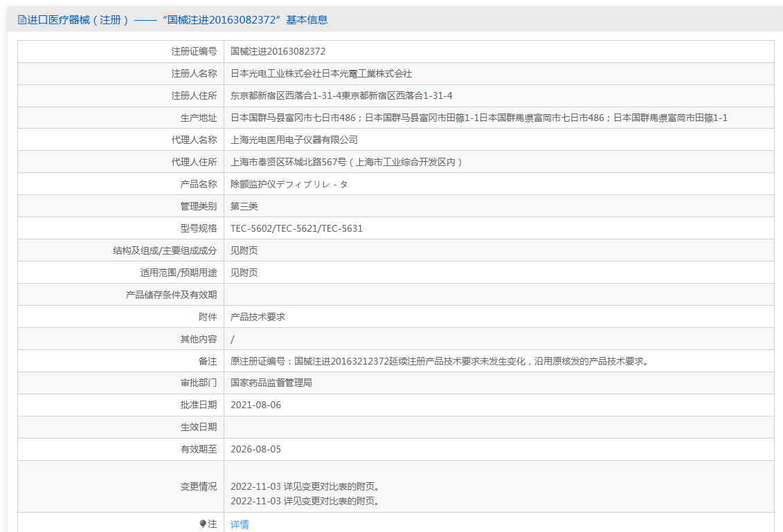The width and height of the screenshot is (783, 532).
Task: Click 见附页 in the 适用范围/预期用途 row
Action: [x=244, y=273]
